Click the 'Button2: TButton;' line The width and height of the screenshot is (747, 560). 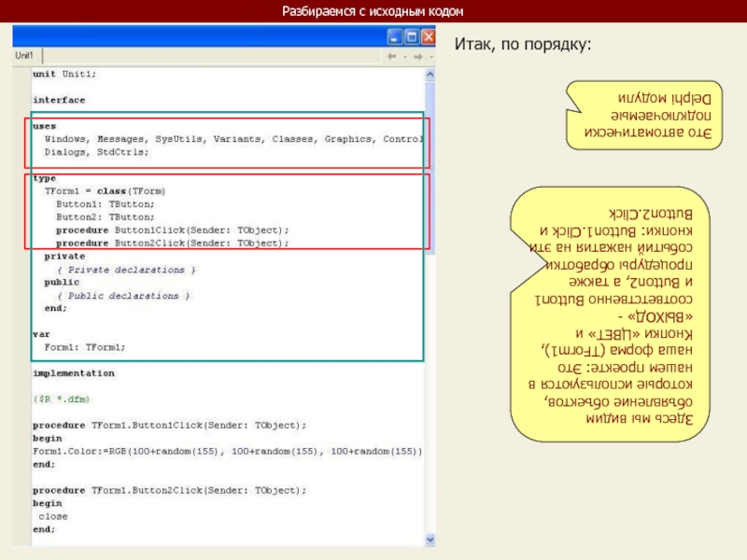tap(106, 217)
